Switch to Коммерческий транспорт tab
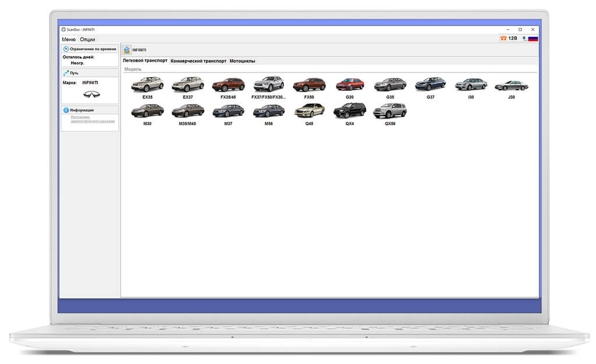This screenshot has width=596, height=364. pos(198,60)
